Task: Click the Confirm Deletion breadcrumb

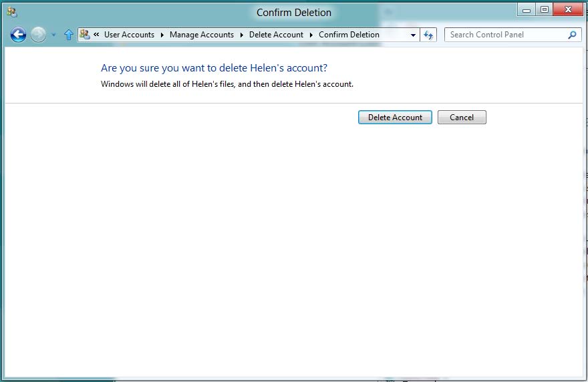Action: [349, 35]
